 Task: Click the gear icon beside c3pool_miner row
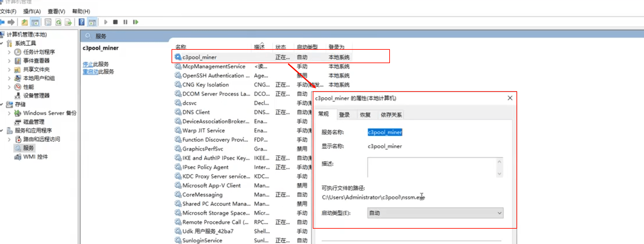[178, 57]
